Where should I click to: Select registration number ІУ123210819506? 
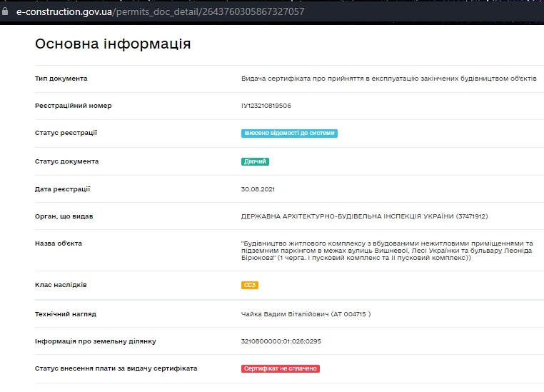click(x=266, y=106)
